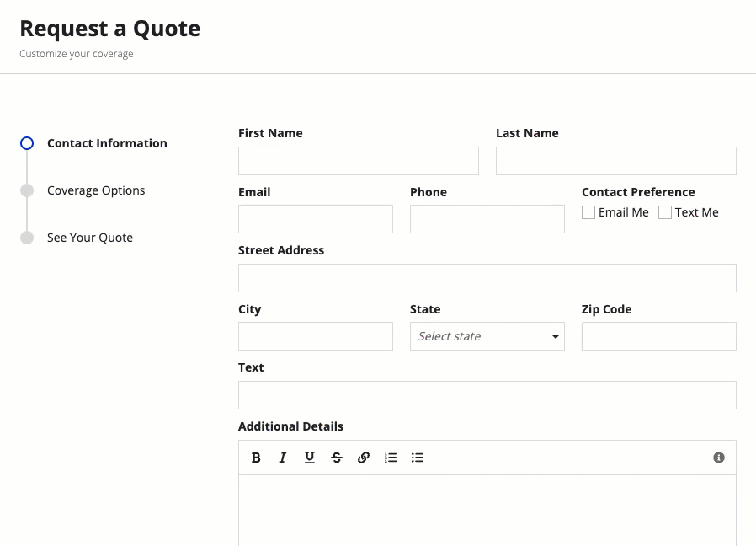Click the Coverage Options step dot
This screenshot has width=756, height=546.
click(27, 190)
